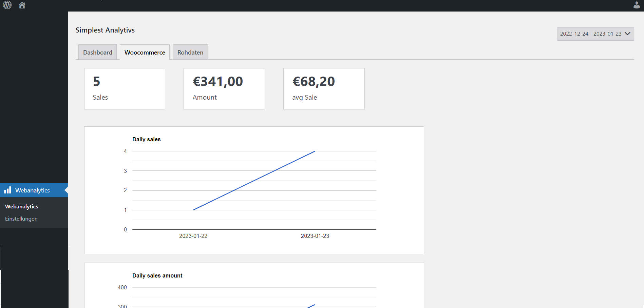Screen dimensions: 644x308
Task: Click the Webanalytics submenu link
Action: (x=22, y=206)
